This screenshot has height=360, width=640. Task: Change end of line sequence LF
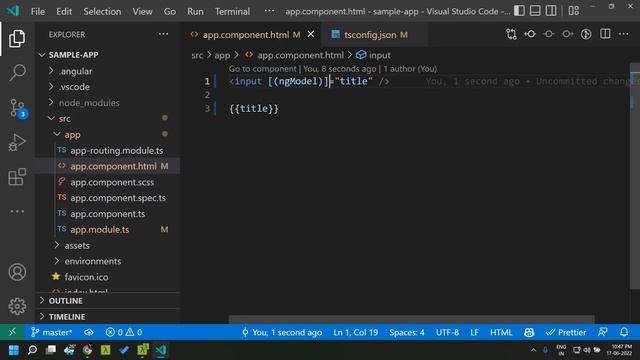tap(474, 332)
